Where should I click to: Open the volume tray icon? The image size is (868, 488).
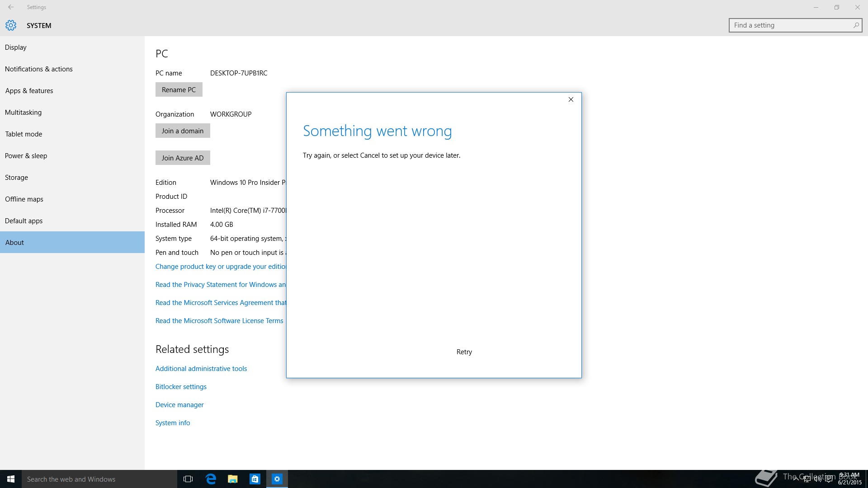pyautogui.click(x=817, y=479)
